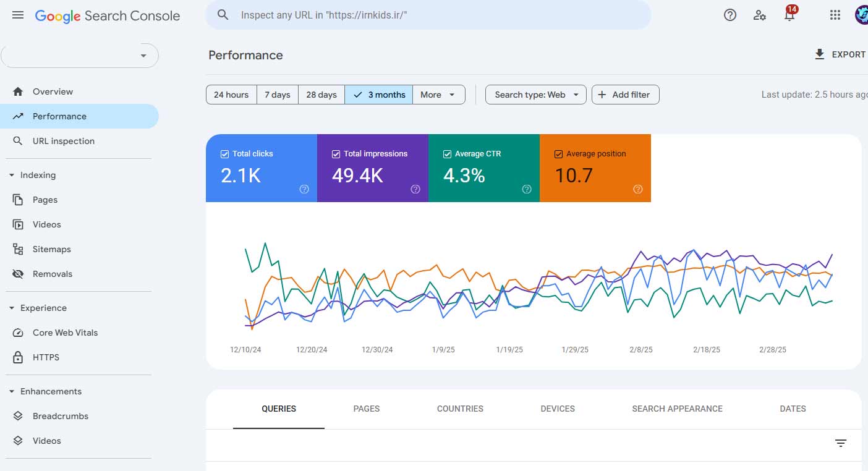Click the filter rows icon below tabs
Image resolution: width=868 pixels, height=471 pixels.
click(x=840, y=443)
